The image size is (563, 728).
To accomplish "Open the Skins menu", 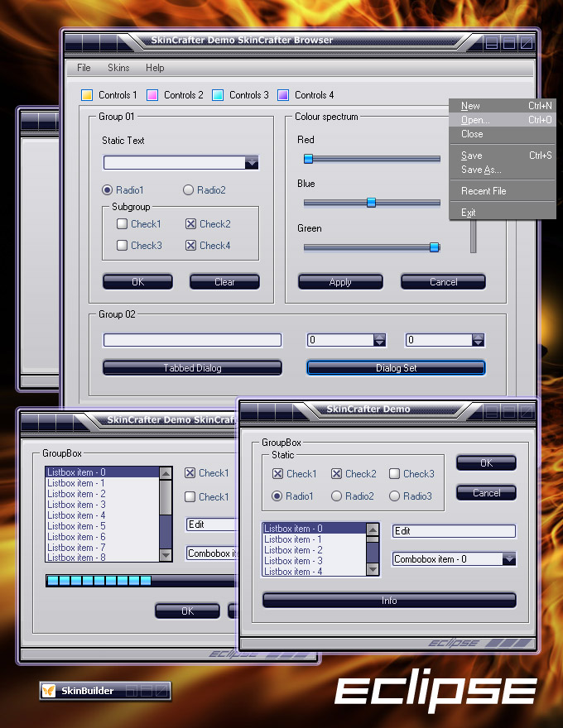I will click(x=118, y=68).
